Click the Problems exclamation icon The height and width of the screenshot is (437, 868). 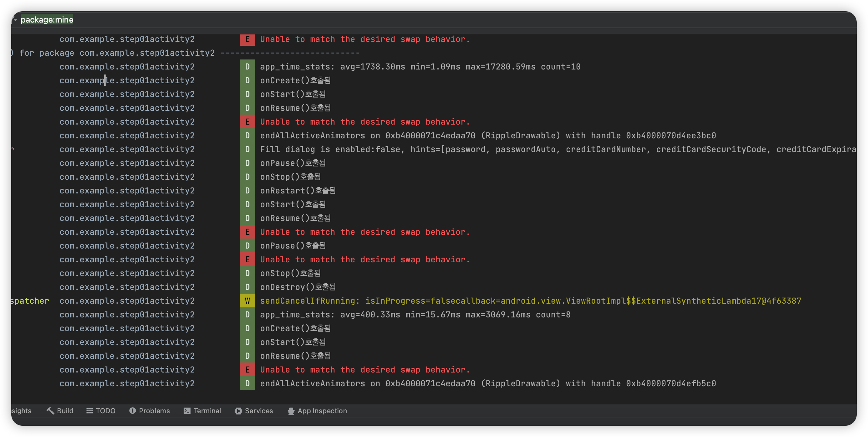[x=133, y=411]
